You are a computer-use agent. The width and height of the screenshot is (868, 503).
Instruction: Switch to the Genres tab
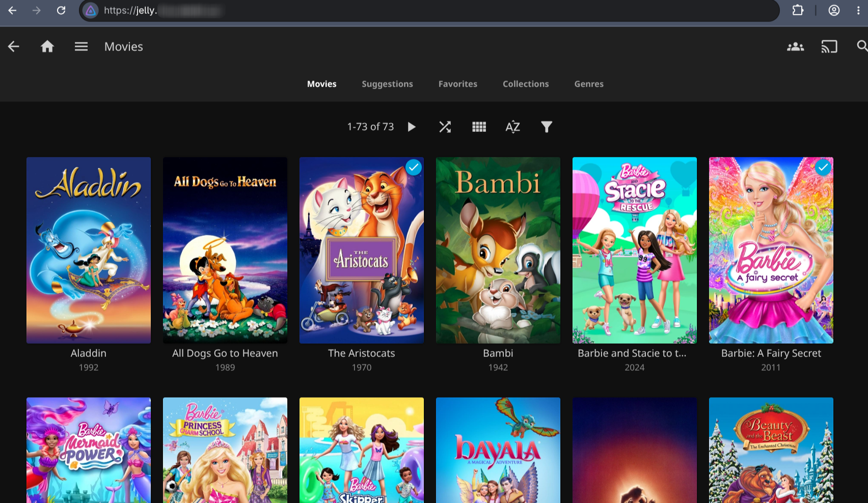589,84
